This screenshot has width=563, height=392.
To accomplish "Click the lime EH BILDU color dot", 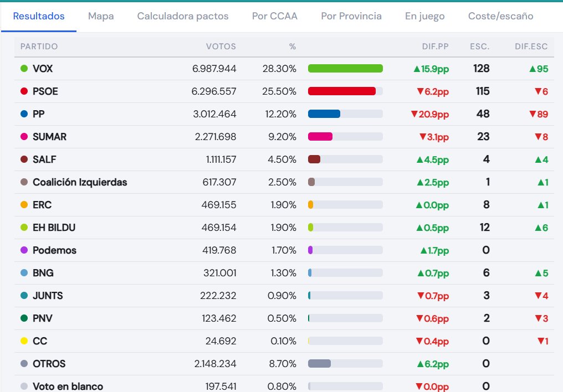I will click(x=24, y=228).
